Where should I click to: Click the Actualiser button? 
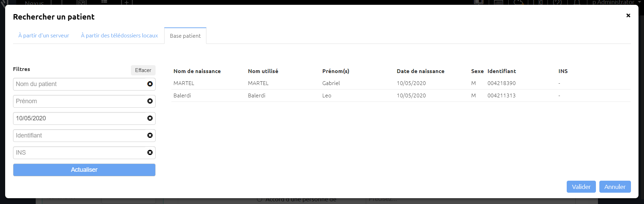84,170
